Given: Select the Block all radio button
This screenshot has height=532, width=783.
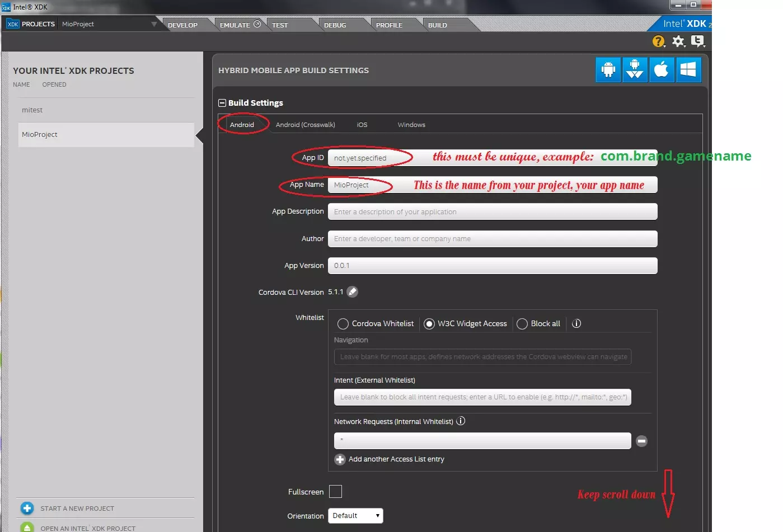Looking at the screenshot, I should [522, 324].
